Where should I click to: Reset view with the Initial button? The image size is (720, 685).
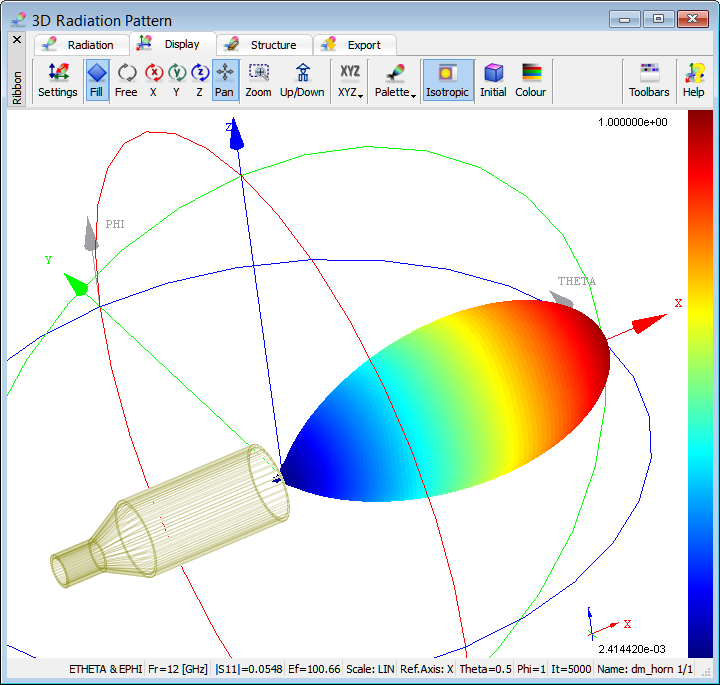point(493,80)
